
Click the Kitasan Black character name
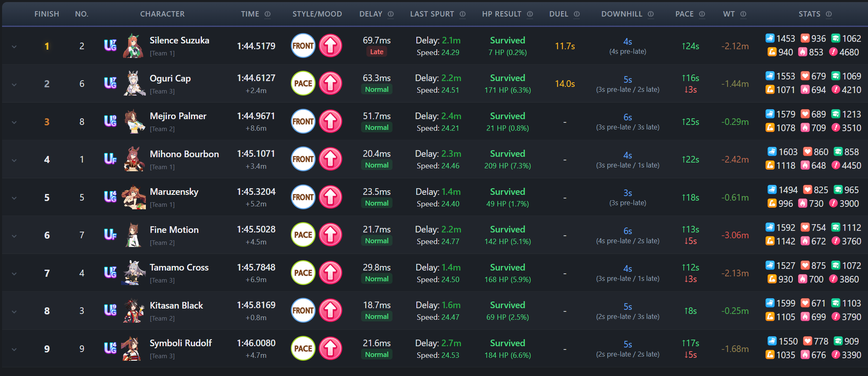(x=176, y=305)
